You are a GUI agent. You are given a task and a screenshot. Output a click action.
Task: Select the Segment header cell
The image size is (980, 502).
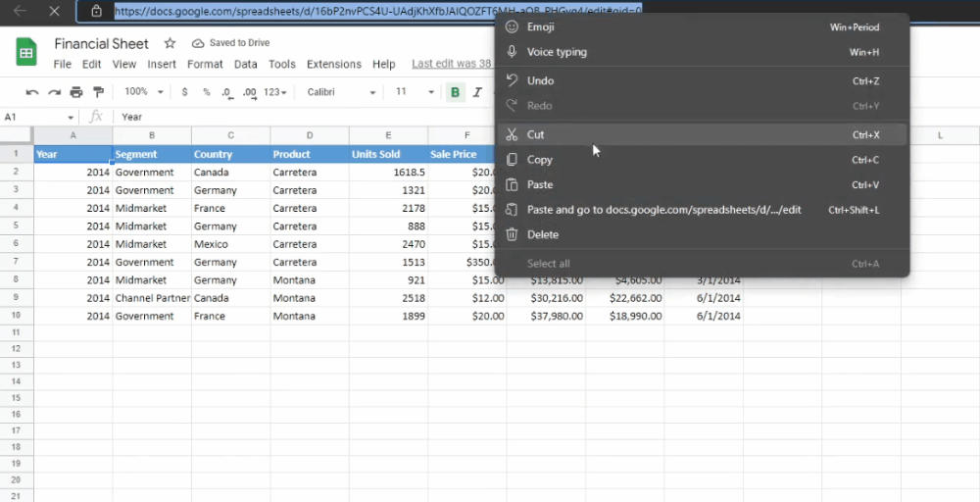pyautogui.click(x=152, y=154)
